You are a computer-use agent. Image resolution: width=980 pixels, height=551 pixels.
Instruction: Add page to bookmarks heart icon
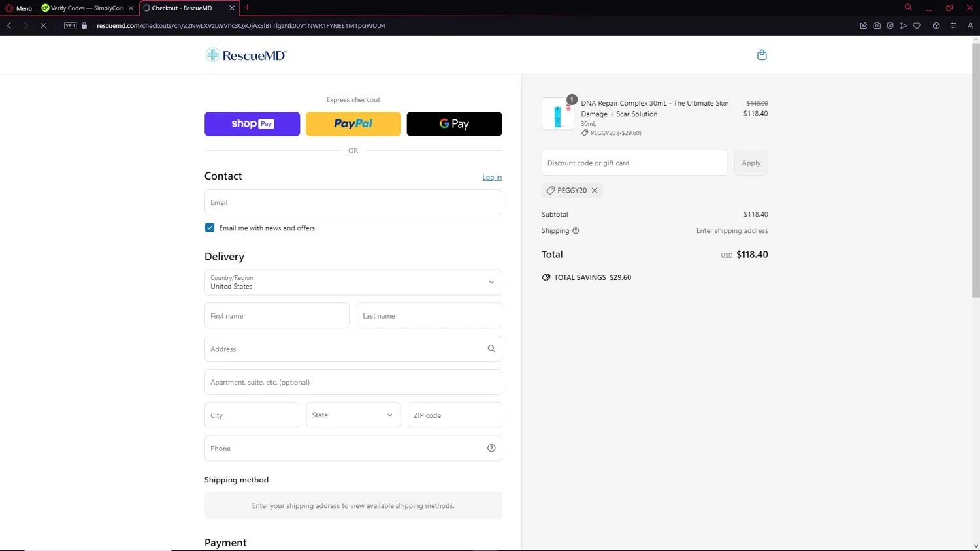click(917, 25)
